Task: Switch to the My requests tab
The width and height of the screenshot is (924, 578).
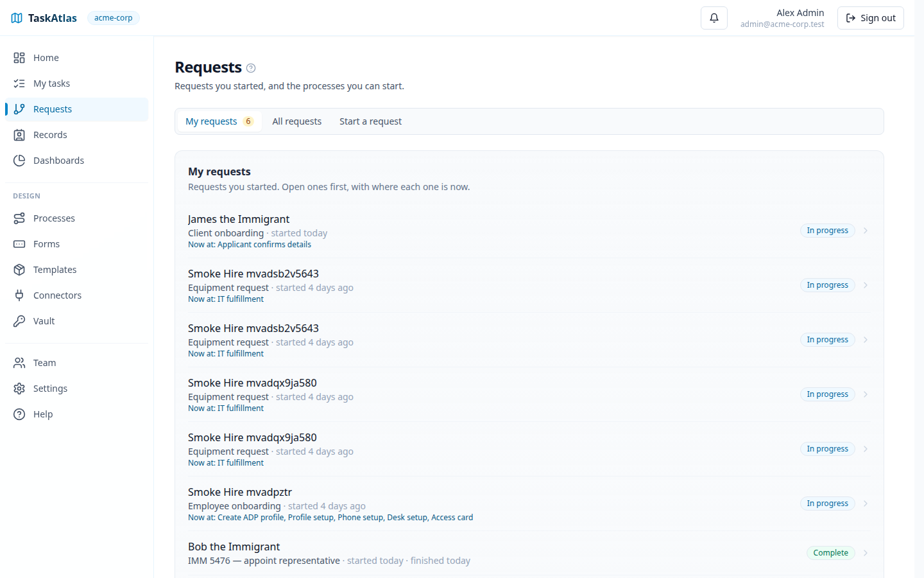Action: [219, 121]
